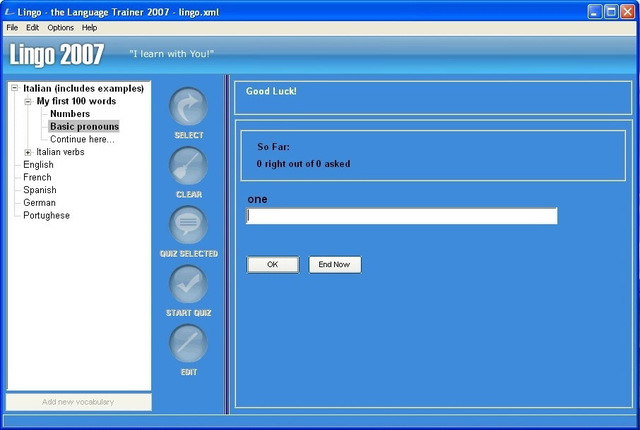The height and width of the screenshot is (430, 640).
Task: Click the Add new vocabulary button
Action: [x=78, y=402]
